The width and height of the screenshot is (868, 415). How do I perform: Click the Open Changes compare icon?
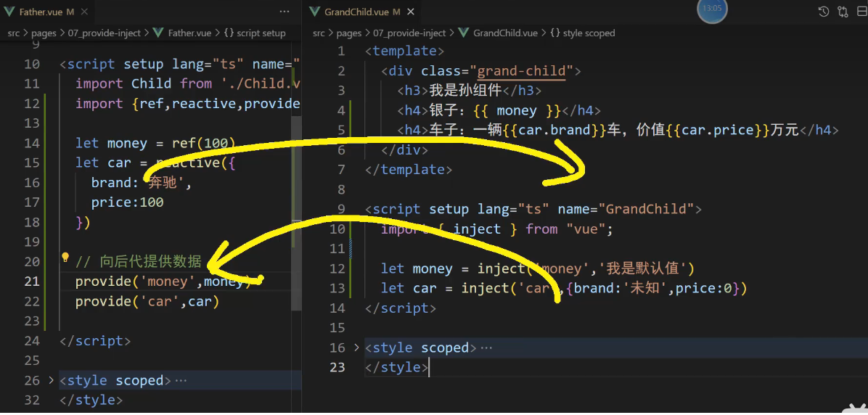click(x=843, y=12)
